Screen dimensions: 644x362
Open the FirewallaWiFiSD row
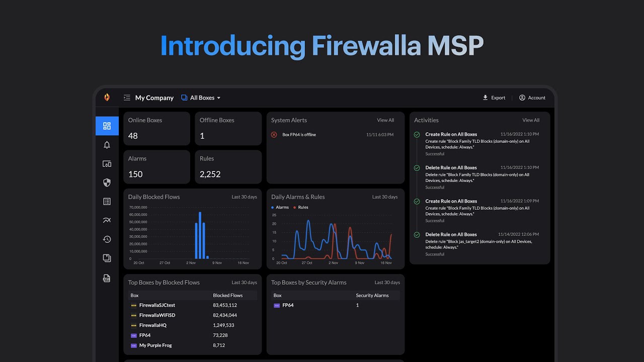pos(193,315)
